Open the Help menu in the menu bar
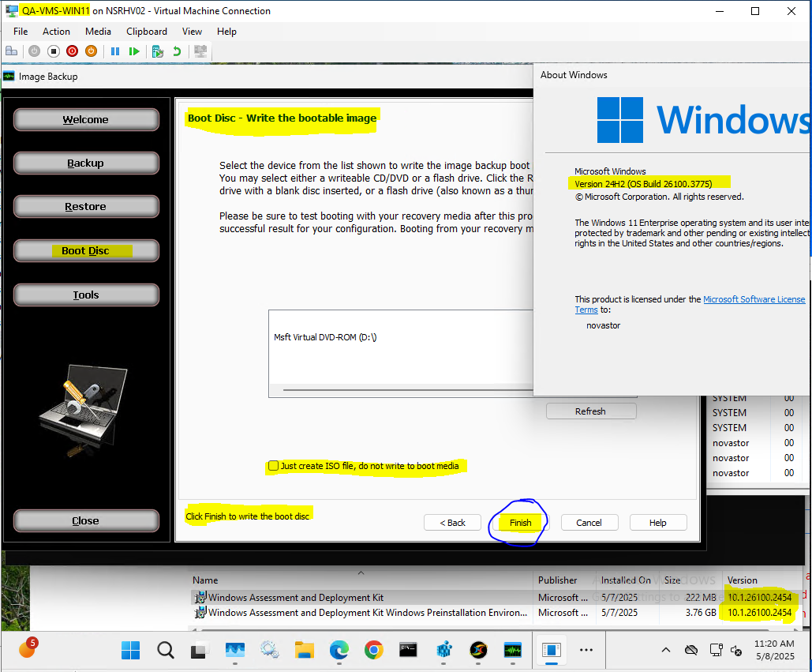Viewport: 812px width, 672px height. (226, 32)
